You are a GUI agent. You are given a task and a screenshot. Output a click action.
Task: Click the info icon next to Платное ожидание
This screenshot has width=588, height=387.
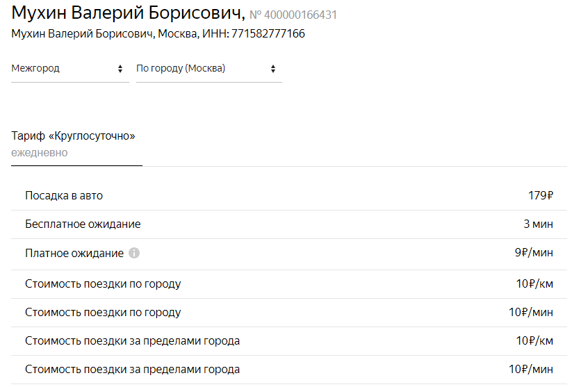(x=134, y=253)
